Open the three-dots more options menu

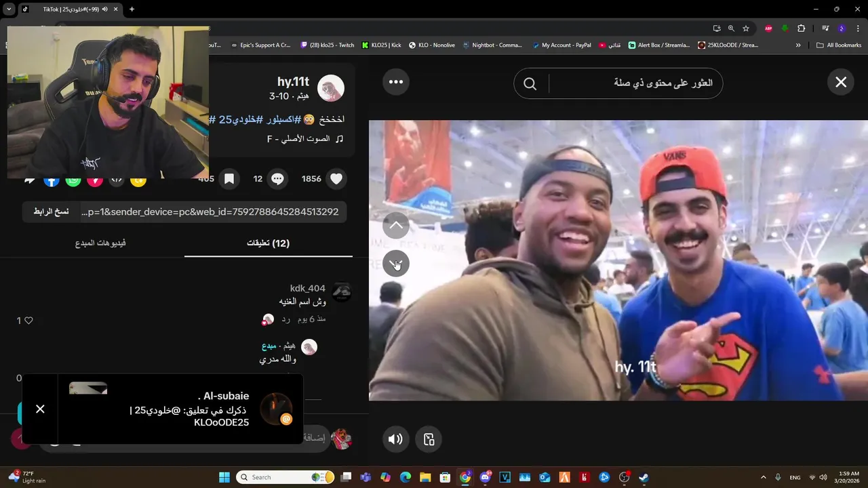click(396, 82)
